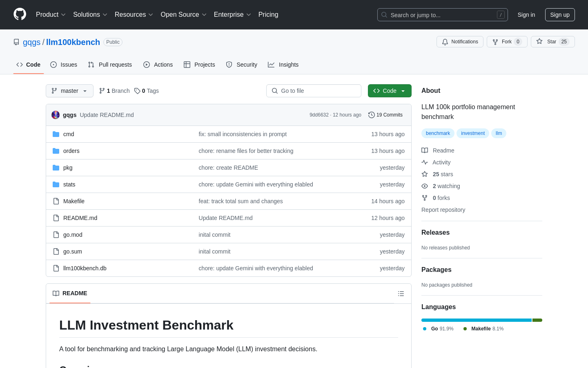
Task: Click the commits history clock icon
Action: tap(372, 115)
